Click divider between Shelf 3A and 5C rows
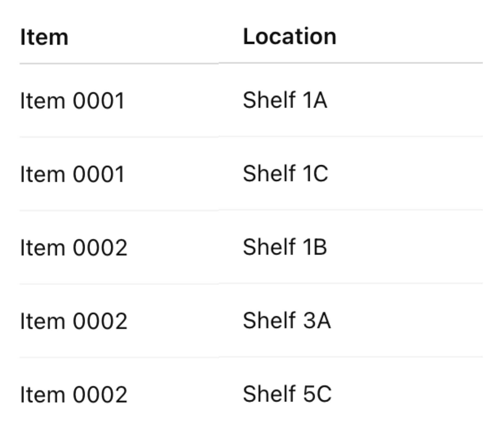The image size is (491, 448). (x=251, y=357)
